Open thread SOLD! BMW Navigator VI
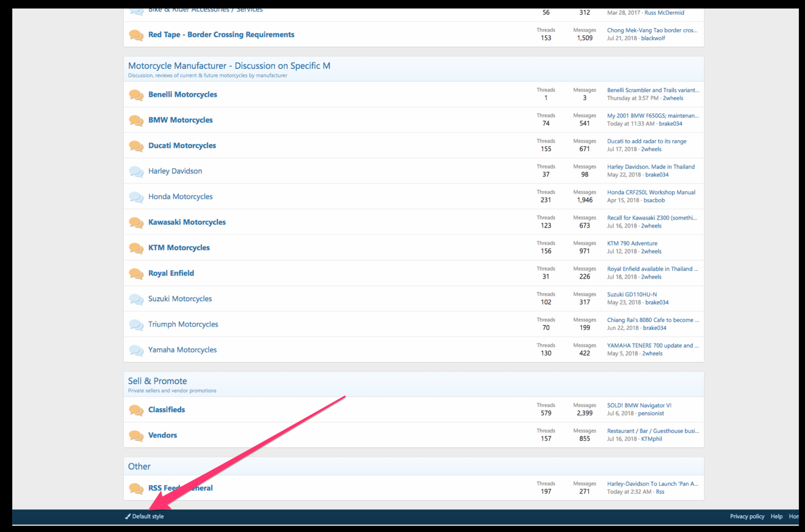805x532 pixels. point(639,405)
